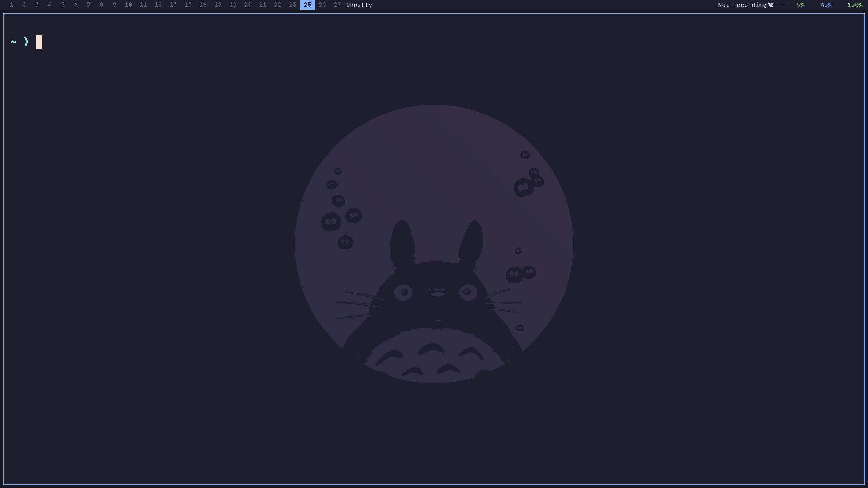
Task: Switch to workspace 7
Action: [88, 5]
